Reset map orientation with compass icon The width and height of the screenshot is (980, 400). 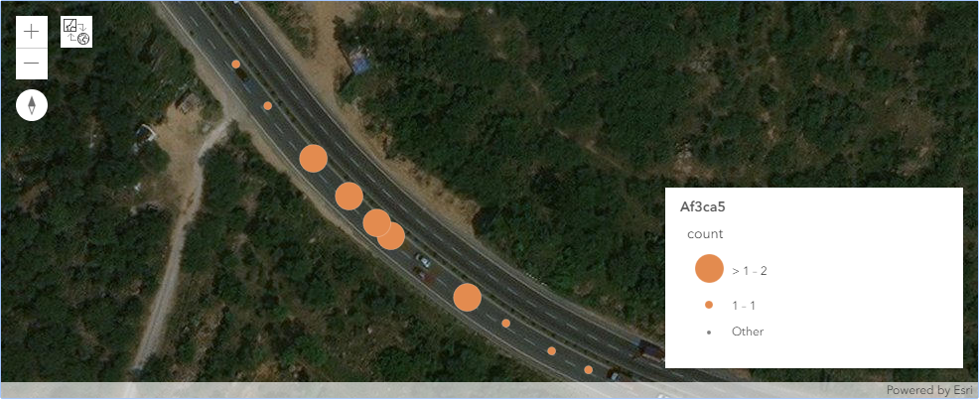coord(31,105)
